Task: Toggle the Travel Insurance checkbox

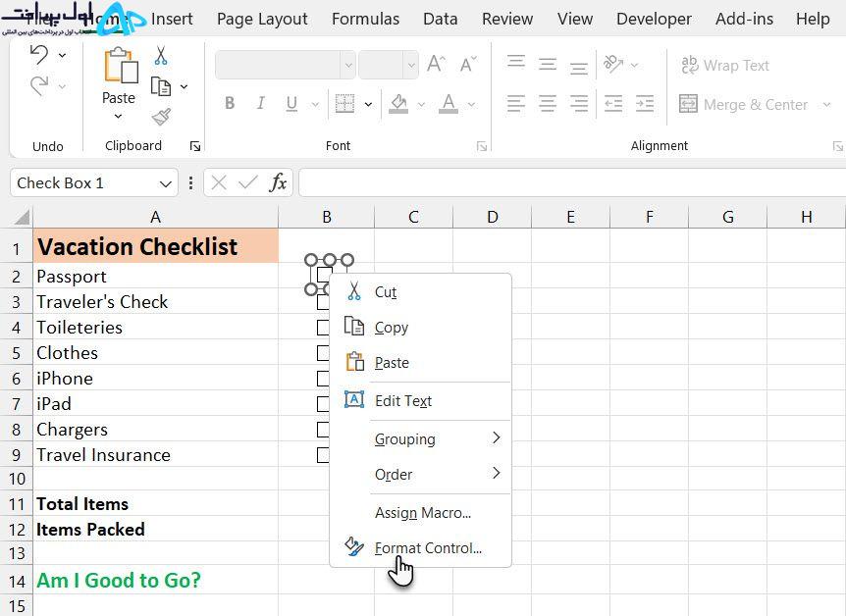Action: tap(323, 455)
